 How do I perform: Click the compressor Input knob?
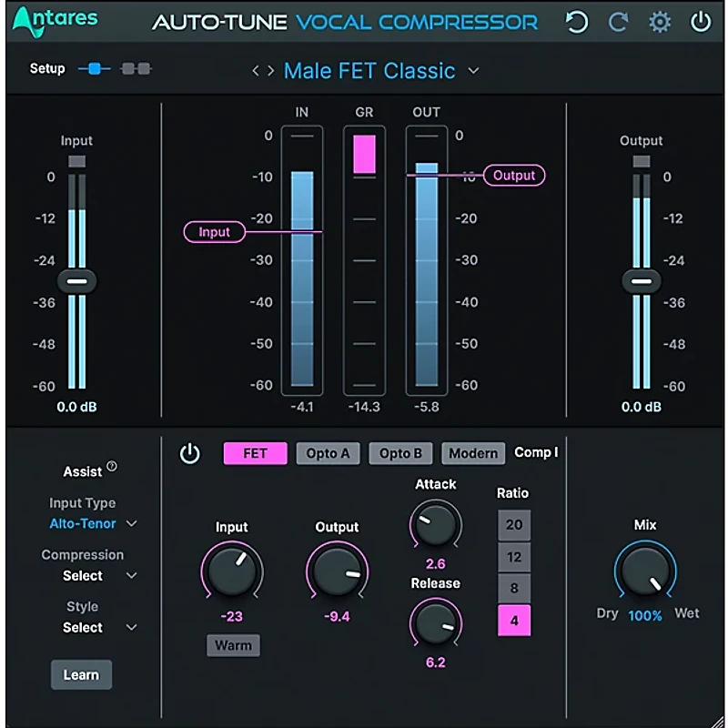[232, 571]
